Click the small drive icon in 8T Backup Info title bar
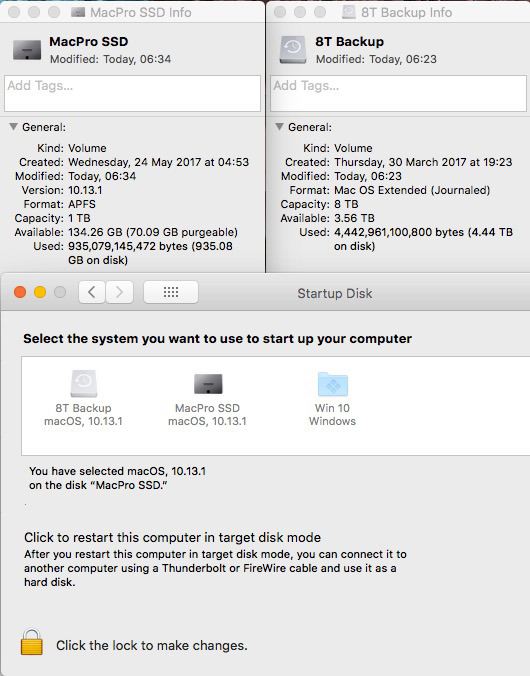The height and width of the screenshot is (676, 530). [x=348, y=12]
